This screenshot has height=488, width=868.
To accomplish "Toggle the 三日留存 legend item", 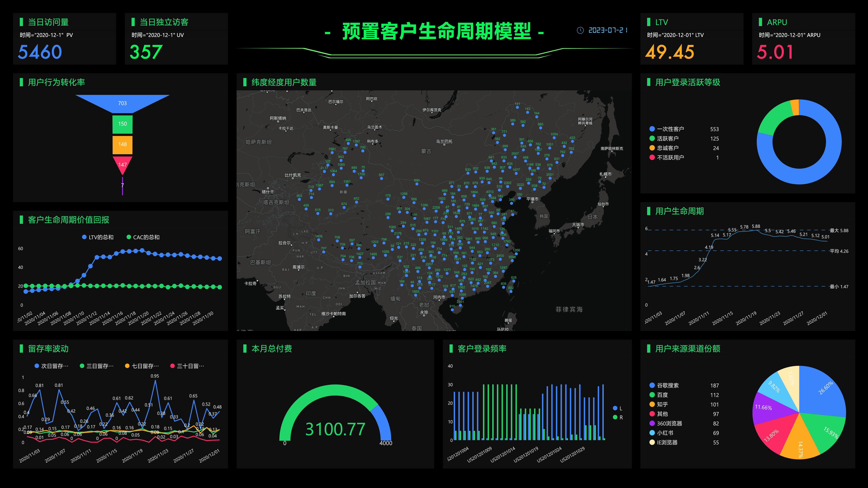I will [x=97, y=366].
